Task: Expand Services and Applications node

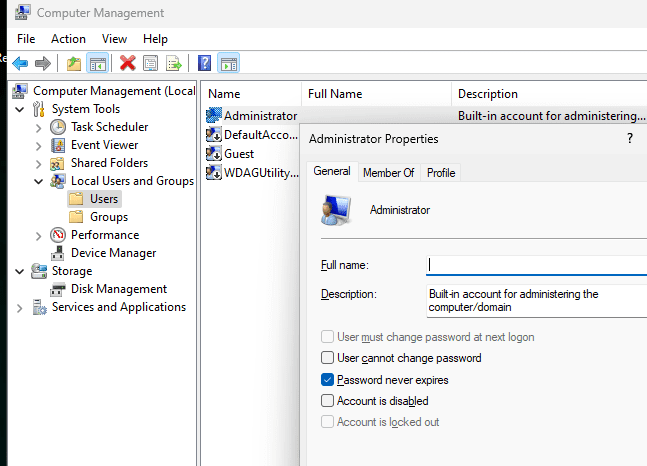Action: pyautogui.click(x=21, y=307)
